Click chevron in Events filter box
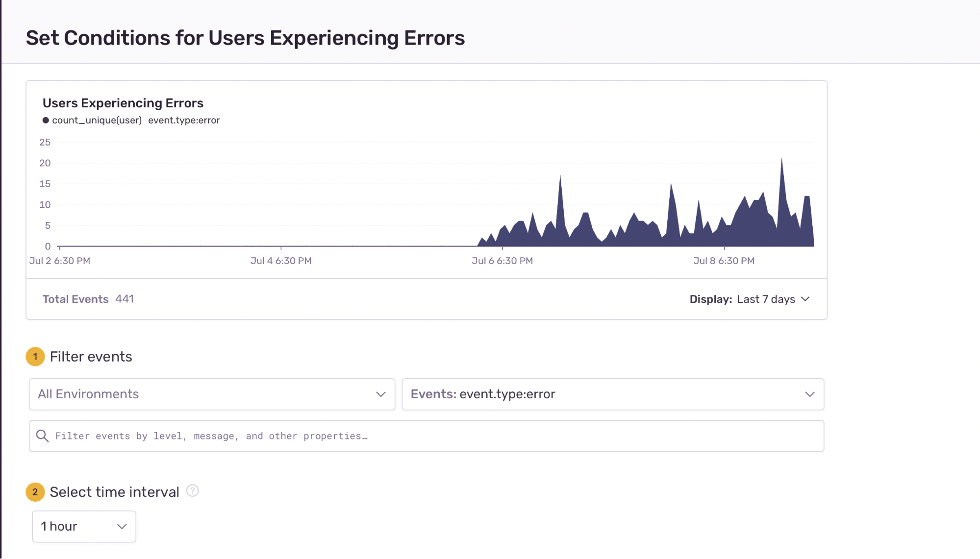This screenshot has height=559, width=980. [809, 394]
